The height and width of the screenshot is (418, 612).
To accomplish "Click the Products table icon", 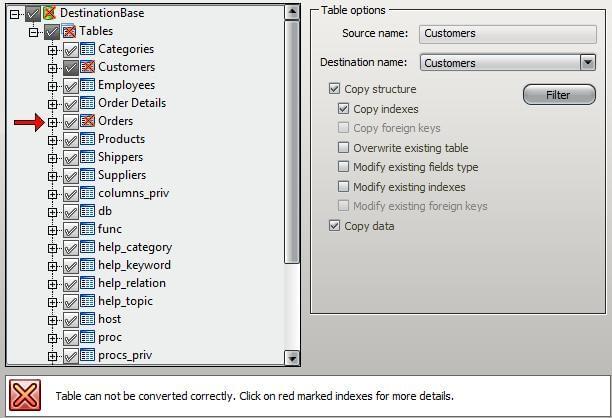I will pyautogui.click(x=87, y=139).
